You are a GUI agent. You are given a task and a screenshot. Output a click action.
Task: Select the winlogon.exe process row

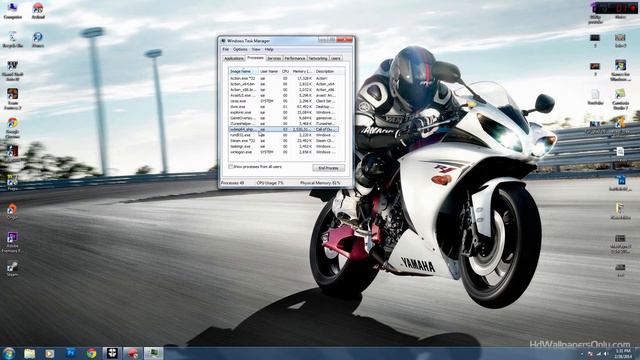pyautogui.click(x=284, y=152)
